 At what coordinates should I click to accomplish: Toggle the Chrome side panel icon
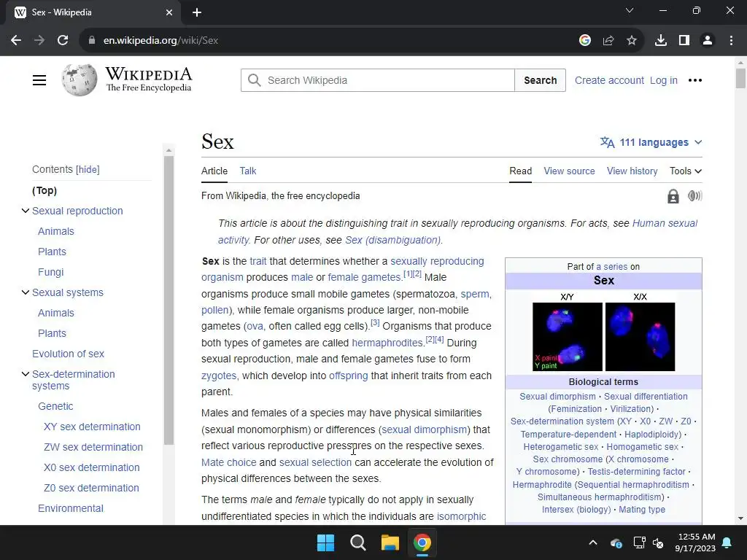click(x=684, y=41)
